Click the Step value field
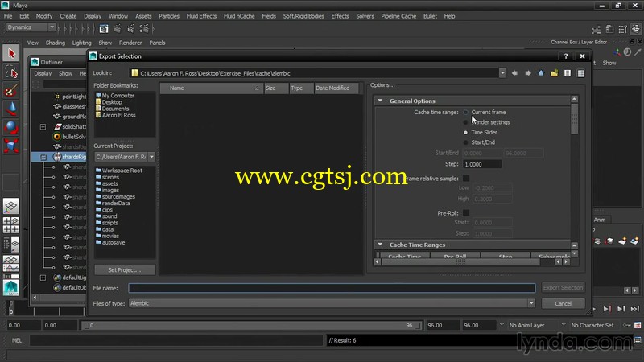644x362 pixels. 482,164
